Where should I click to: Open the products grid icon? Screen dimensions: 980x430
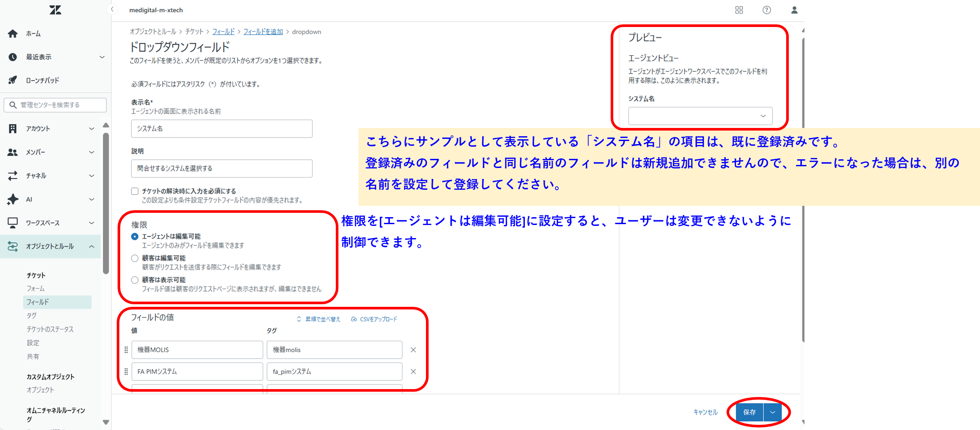(x=739, y=10)
